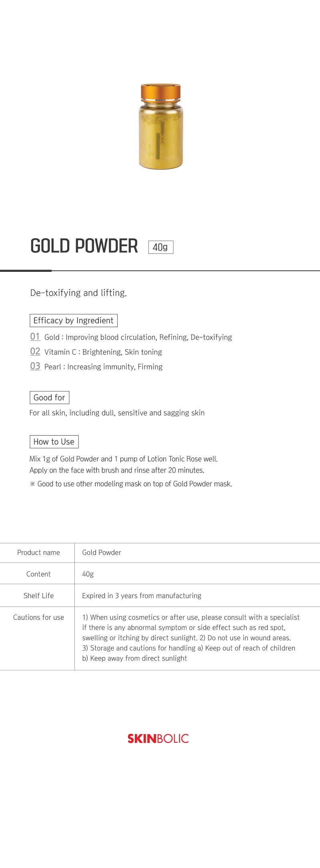Click the Pearl ingredient description
The height and width of the screenshot is (868, 320).
pyautogui.click(x=103, y=367)
